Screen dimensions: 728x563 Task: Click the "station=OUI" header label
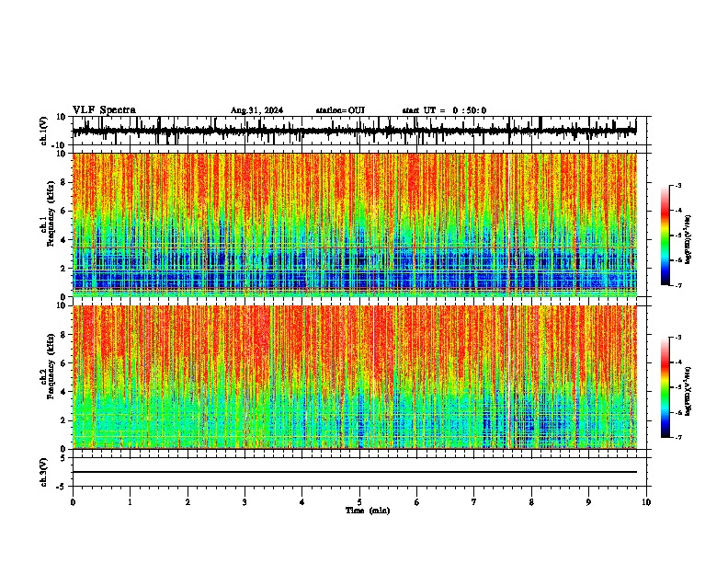pos(340,110)
